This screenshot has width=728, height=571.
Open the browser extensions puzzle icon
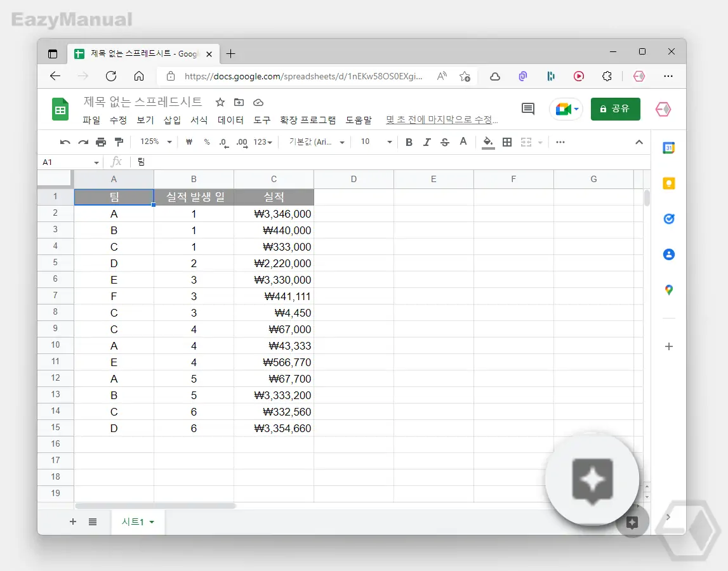tap(606, 76)
